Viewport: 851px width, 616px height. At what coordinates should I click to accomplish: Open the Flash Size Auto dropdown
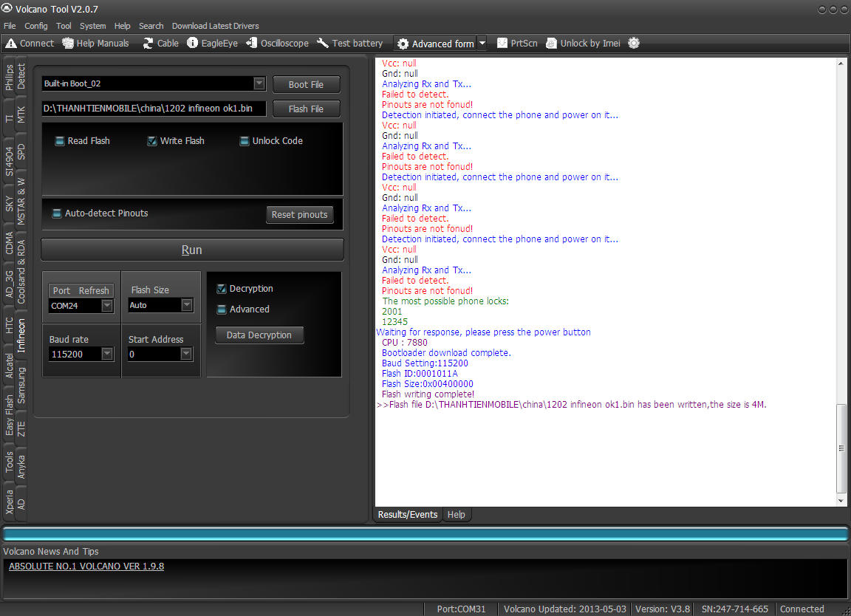187,305
